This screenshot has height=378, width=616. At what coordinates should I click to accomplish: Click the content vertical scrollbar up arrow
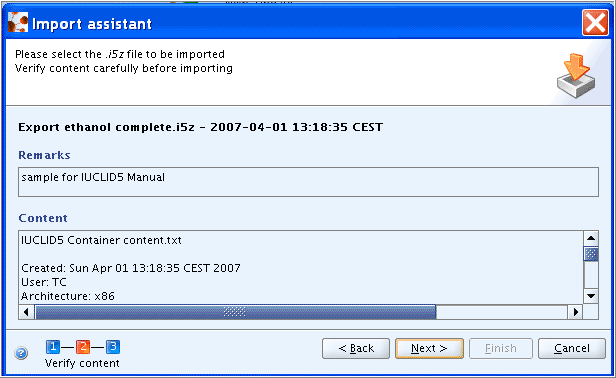point(591,239)
